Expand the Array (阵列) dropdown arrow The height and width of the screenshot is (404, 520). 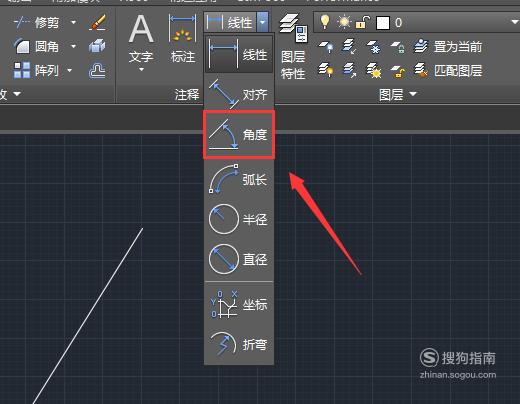70,70
